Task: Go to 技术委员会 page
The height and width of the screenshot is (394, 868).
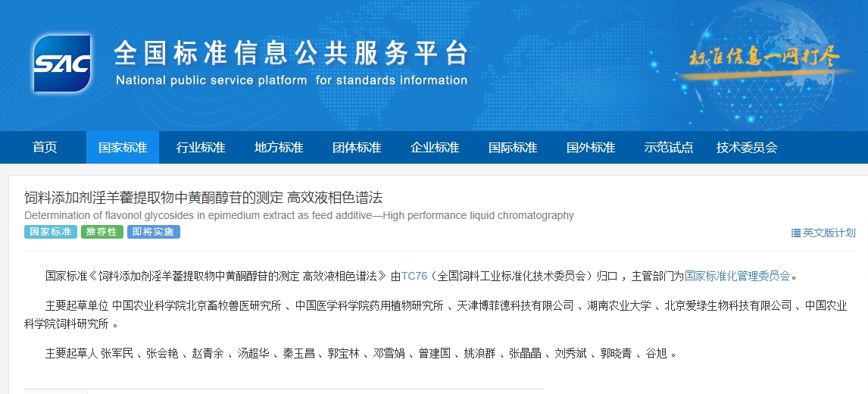Action: click(x=747, y=148)
